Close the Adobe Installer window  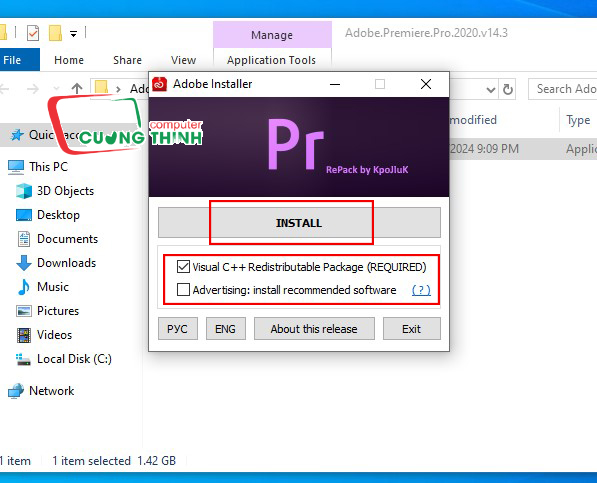coord(426,84)
